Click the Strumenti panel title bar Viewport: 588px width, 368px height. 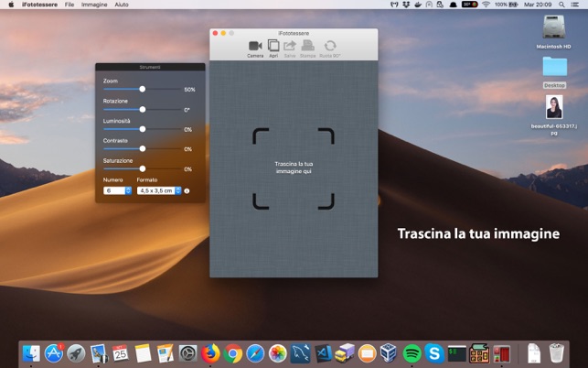[x=150, y=67]
